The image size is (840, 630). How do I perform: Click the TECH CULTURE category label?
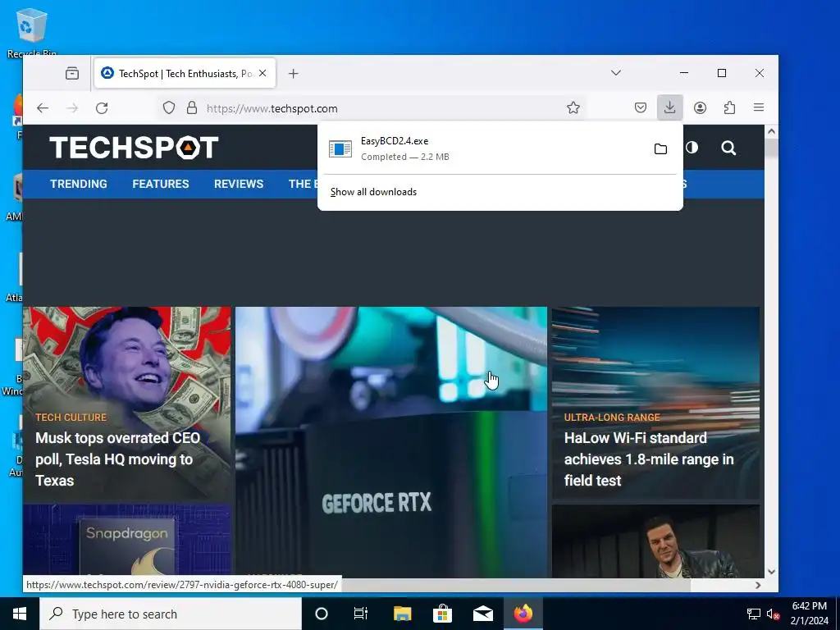tap(71, 418)
